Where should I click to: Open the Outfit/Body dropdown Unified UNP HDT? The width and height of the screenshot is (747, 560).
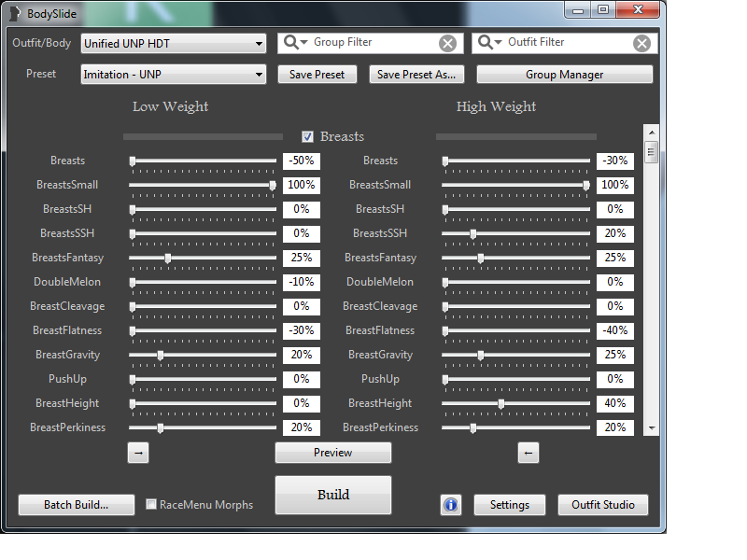[x=174, y=43]
